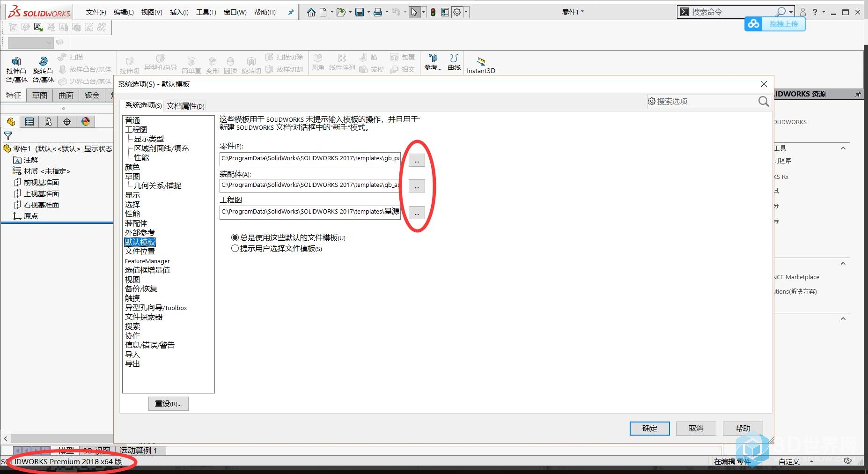This screenshot has width=868, height=474.
Task: Open the 编辑(E) menu
Action: pos(124,12)
